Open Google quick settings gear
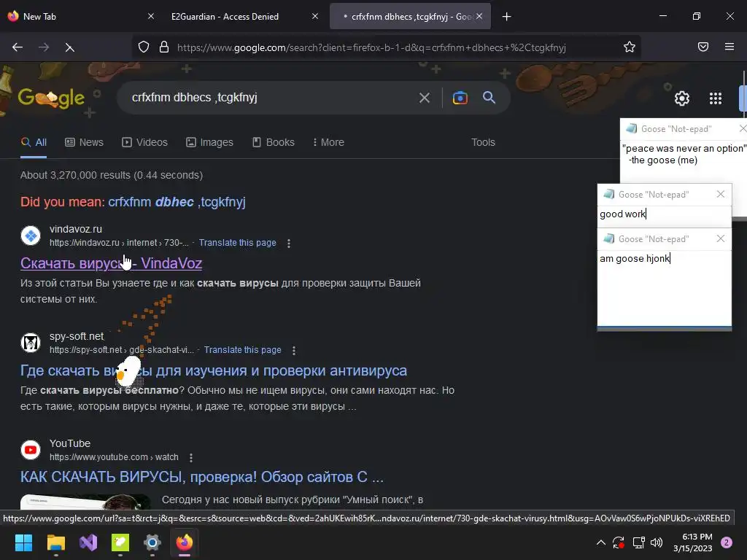 pos(682,98)
